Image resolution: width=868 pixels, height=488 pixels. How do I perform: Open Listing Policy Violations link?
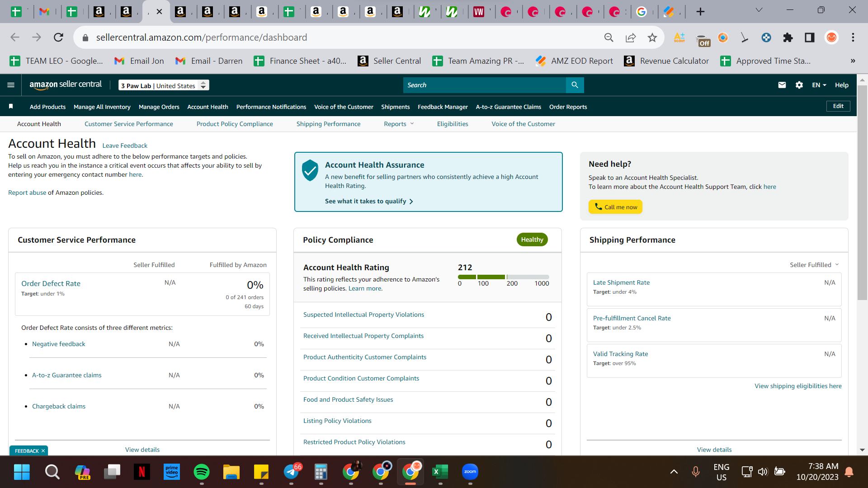click(337, 421)
